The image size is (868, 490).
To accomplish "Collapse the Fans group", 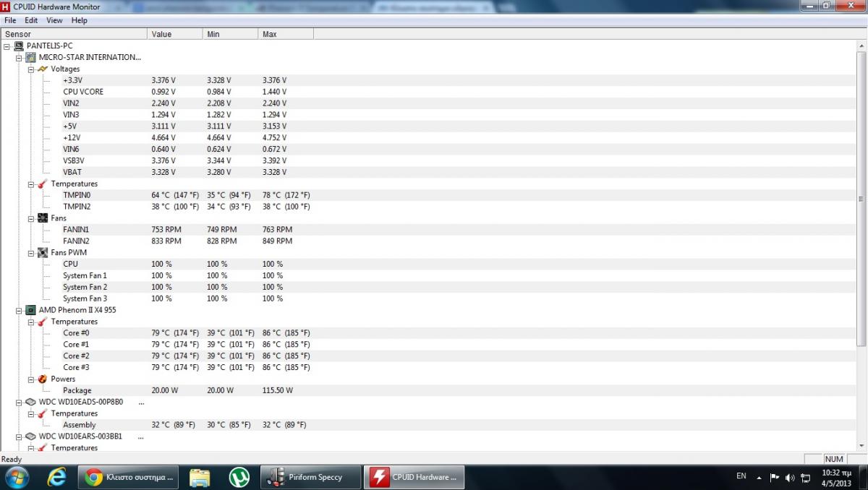I will (30, 218).
